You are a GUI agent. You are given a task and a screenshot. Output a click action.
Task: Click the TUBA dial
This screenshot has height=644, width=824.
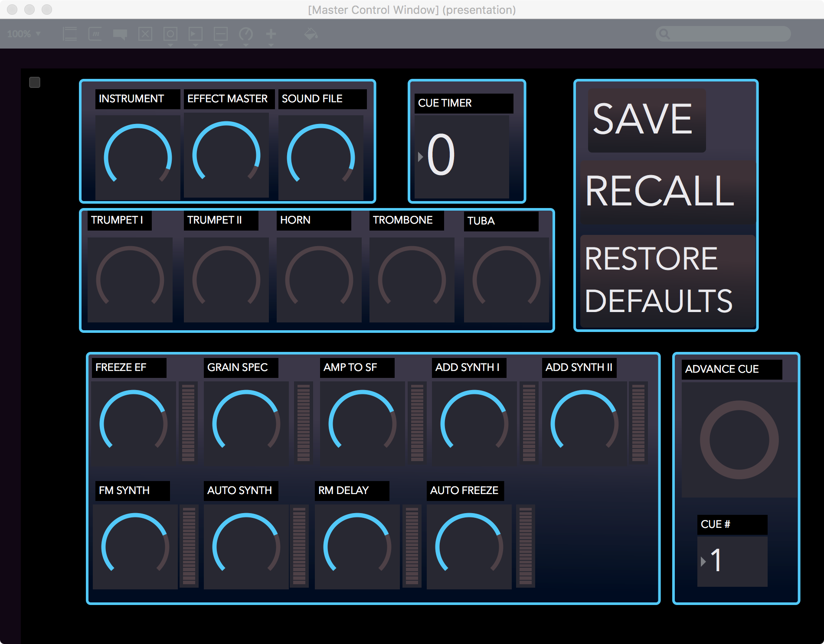coord(507,280)
